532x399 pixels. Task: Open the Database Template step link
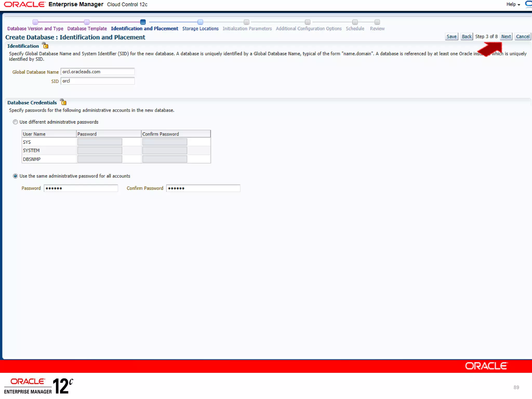tap(87, 29)
